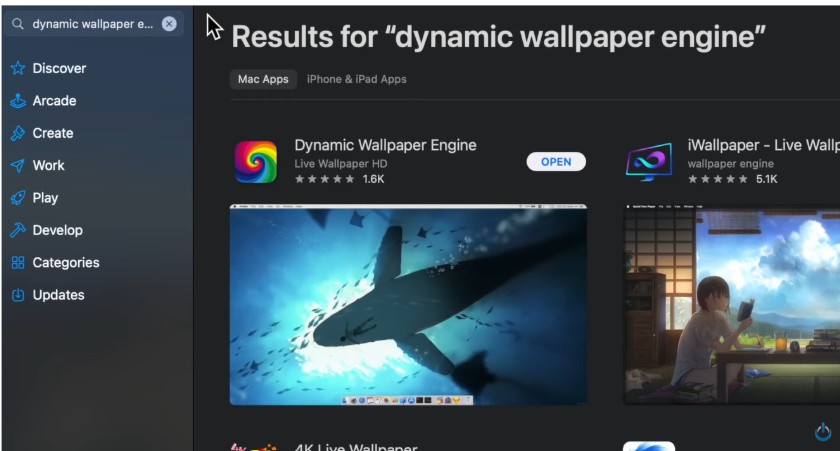Click "Live Wallpaper HD" subtitle text
Viewport: 840px width, 451px height.
click(x=341, y=164)
